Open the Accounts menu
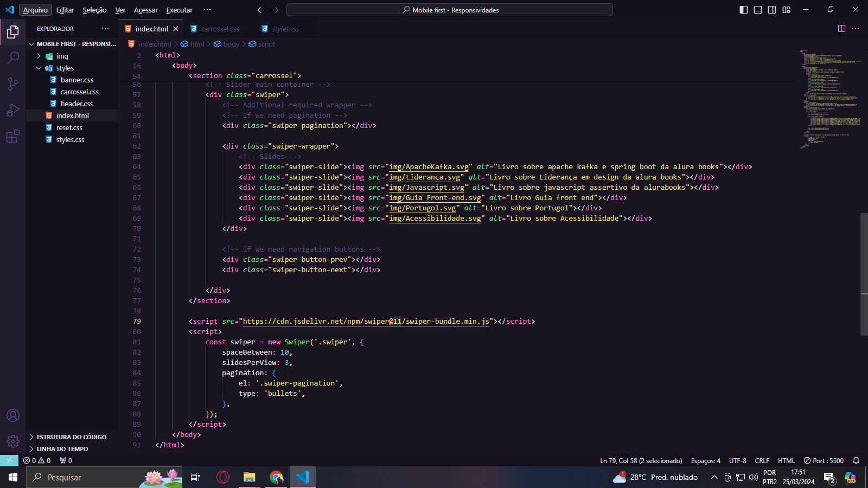 click(13, 415)
